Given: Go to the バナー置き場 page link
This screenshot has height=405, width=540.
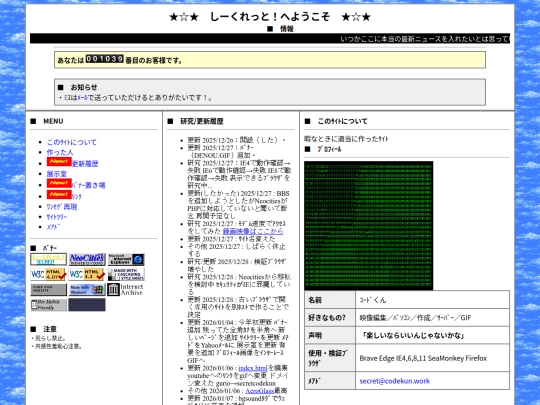Looking at the screenshot, I should tap(89, 185).
